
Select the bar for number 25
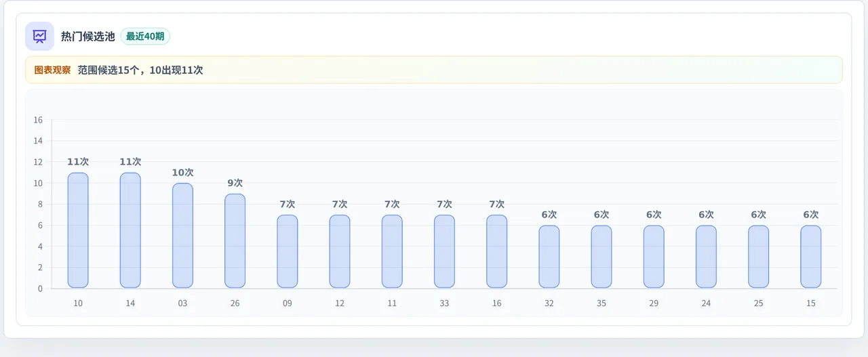coord(758,257)
